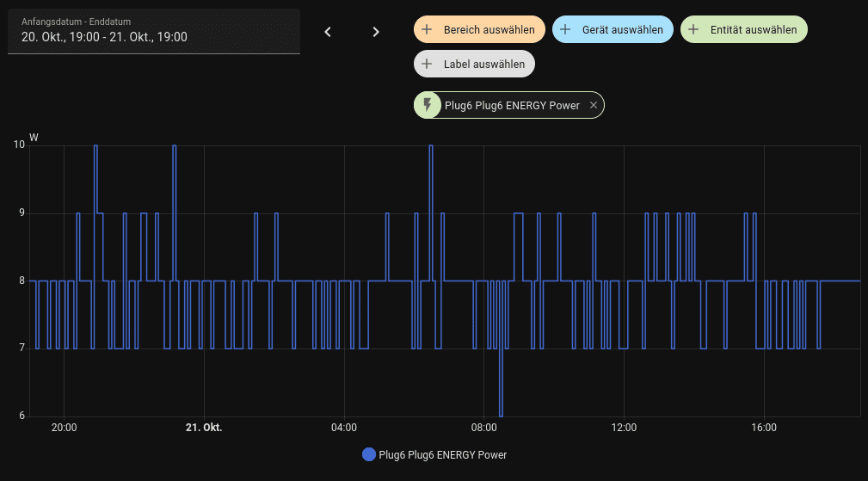The width and height of the screenshot is (868, 481).
Task: Click the 10 W peak between 04:00 and 08:00
Action: (431, 147)
